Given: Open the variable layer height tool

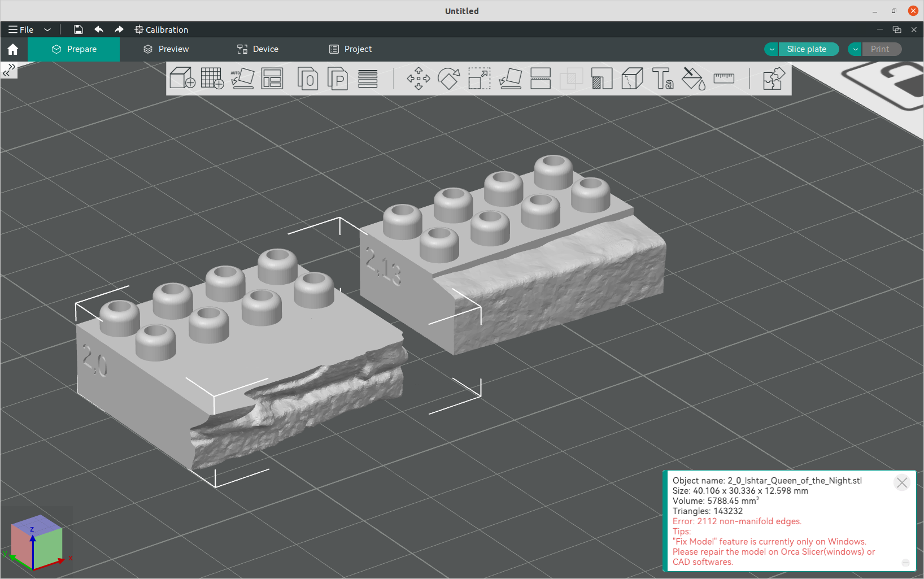Looking at the screenshot, I should pos(368,79).
